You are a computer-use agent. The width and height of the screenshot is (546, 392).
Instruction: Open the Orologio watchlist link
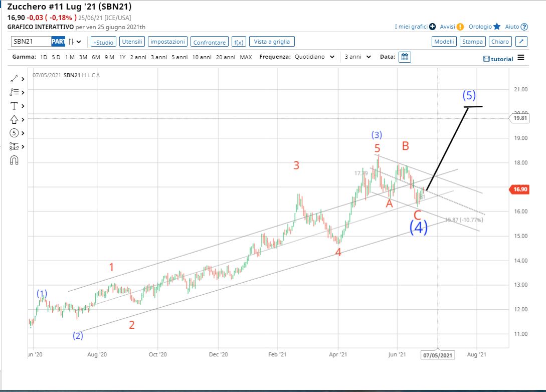tap(480, 27)
